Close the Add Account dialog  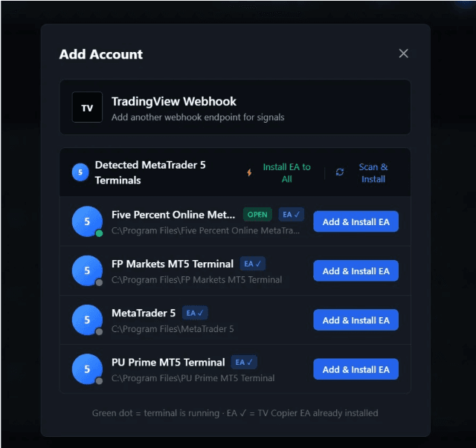pyautogui.click(x=403, y=53)
